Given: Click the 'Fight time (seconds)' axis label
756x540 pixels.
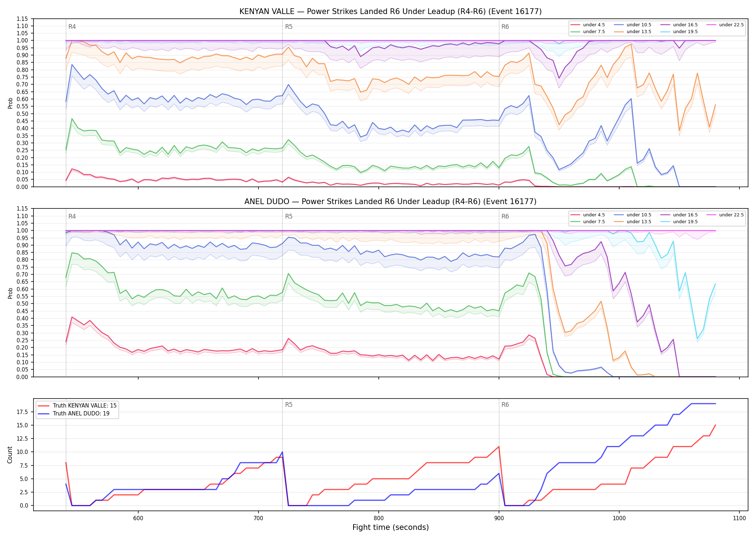Looking at the screenshot, I should pos(391,527).
